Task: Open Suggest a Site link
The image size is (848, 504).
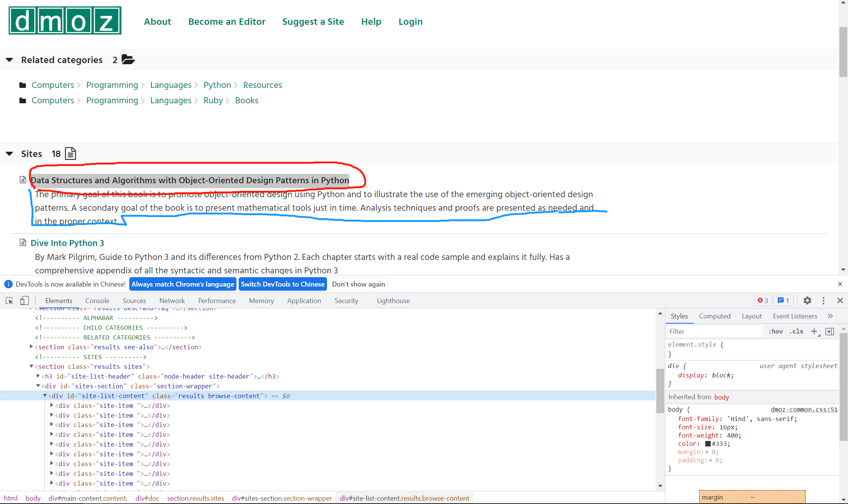Action: point(313,22)
